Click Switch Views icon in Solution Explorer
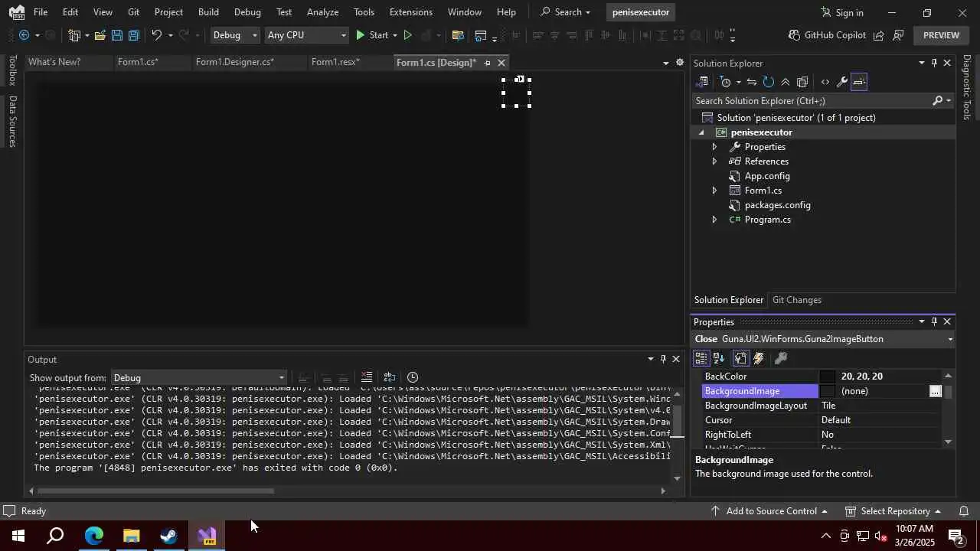The width and height of the screenshot is (980, 551). tap(702, 82)
